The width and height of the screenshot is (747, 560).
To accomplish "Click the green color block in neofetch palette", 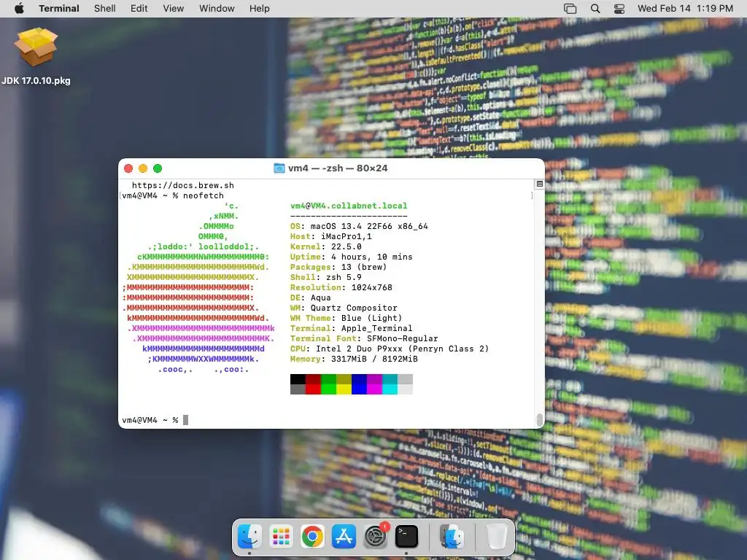I will click(329, 384).
